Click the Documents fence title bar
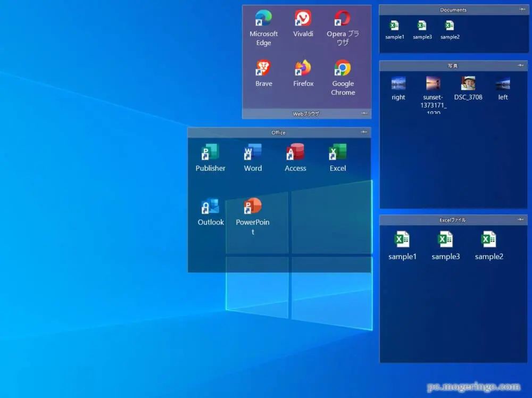 pos(453,10)
